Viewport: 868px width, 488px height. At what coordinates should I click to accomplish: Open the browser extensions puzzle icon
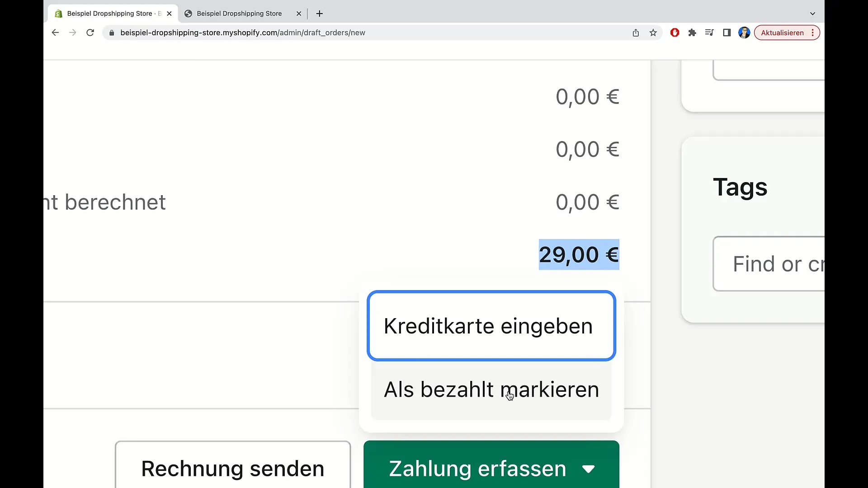point(692,33)
